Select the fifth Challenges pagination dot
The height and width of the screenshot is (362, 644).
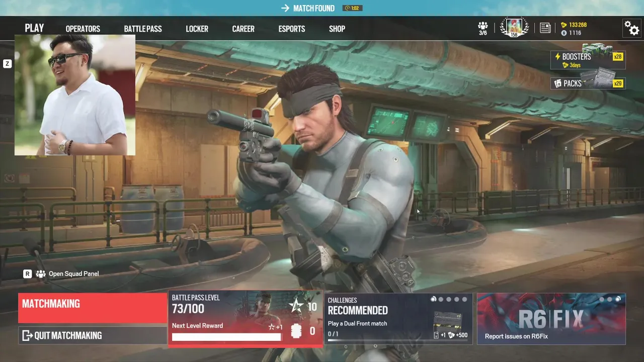point(464,299)
